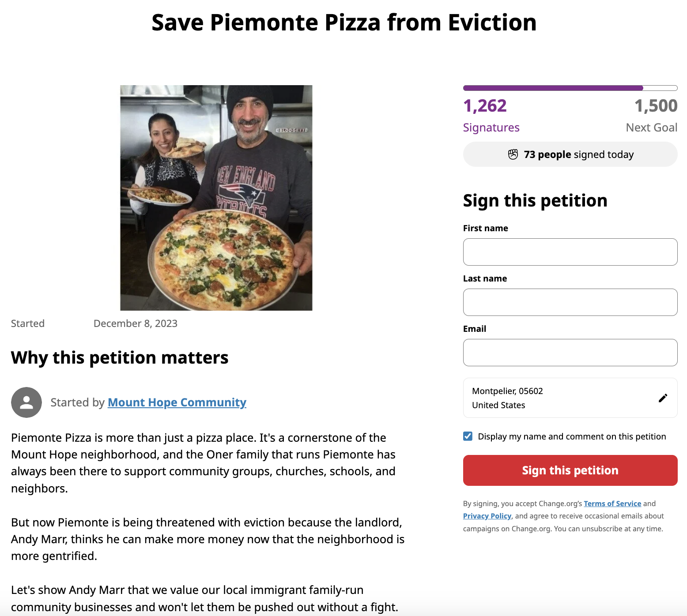Click the December 8, 2023 start date

click(136, 323)
